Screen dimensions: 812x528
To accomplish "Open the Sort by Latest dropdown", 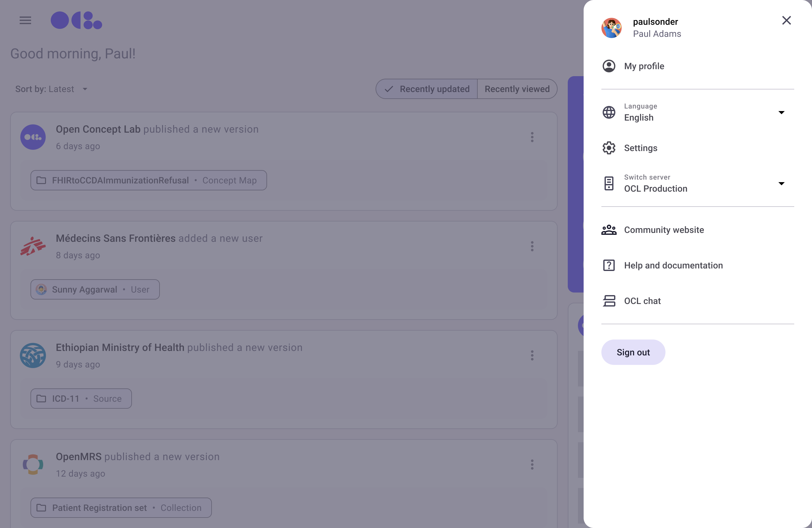I will (x=51, y=89).
